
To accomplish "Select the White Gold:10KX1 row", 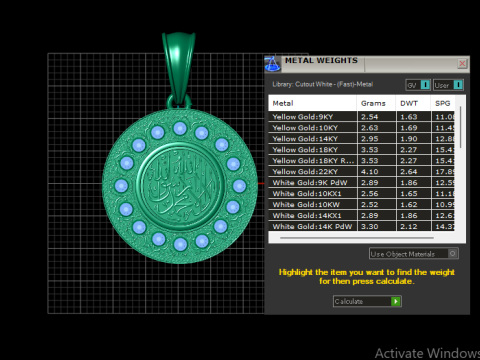I will pyautogui.click(x=361, y=194).
